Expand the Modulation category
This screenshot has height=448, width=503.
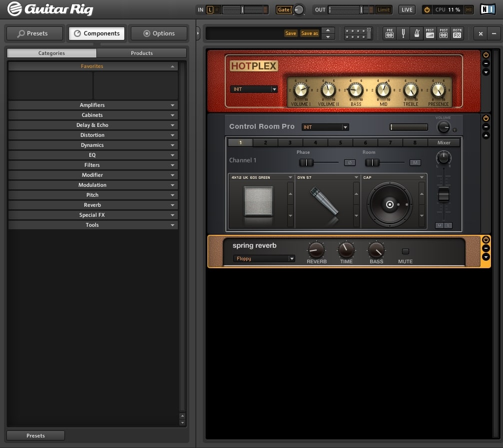click(x=93, y=185)
